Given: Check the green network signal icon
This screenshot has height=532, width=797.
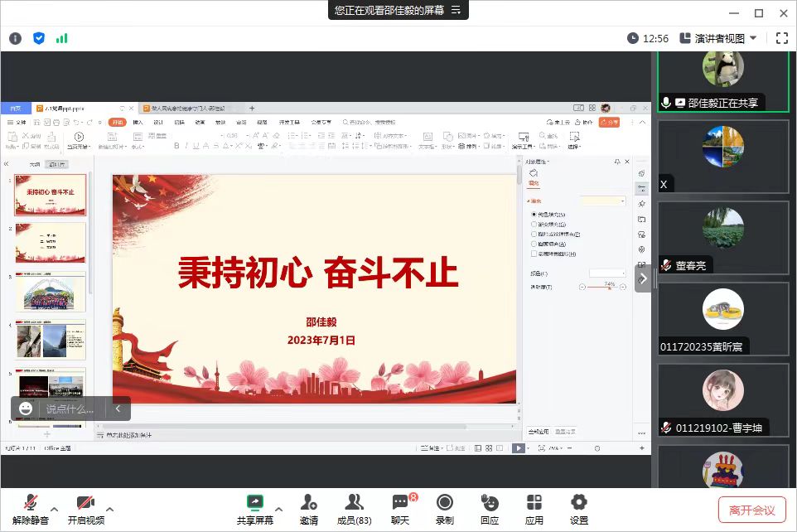Looking at the screenshot, I should point(61,38).
